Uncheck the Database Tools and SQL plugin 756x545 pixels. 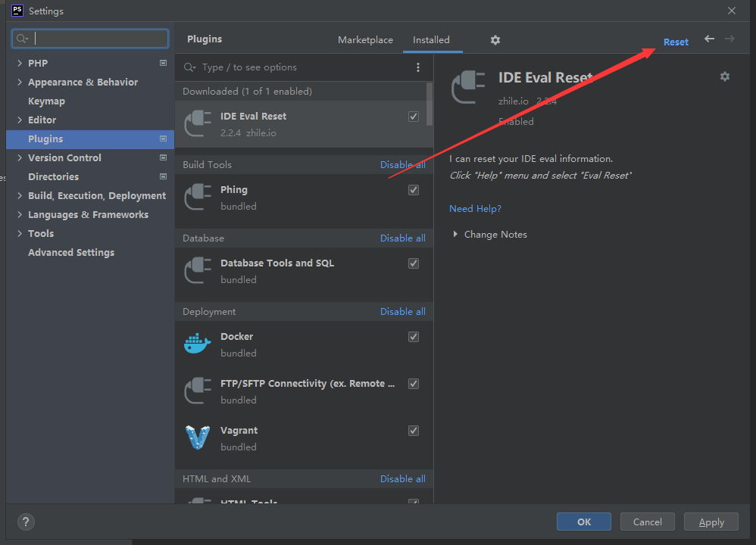(414, 263)
